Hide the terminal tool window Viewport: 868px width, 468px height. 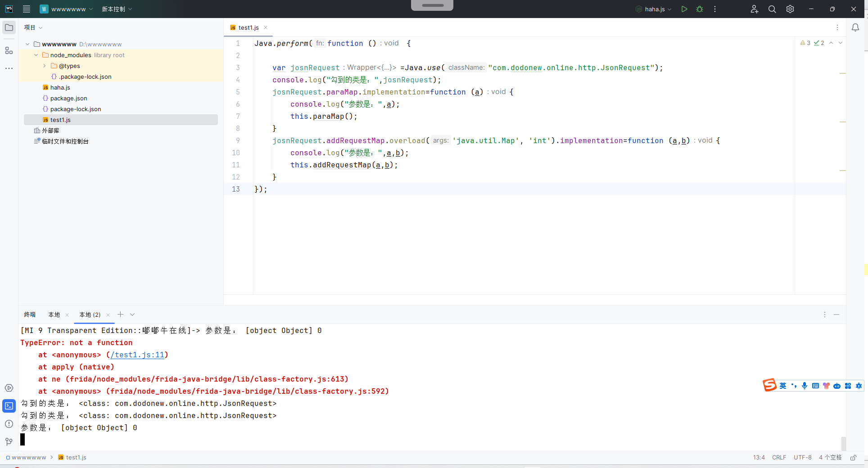click(x=836, y=315)
